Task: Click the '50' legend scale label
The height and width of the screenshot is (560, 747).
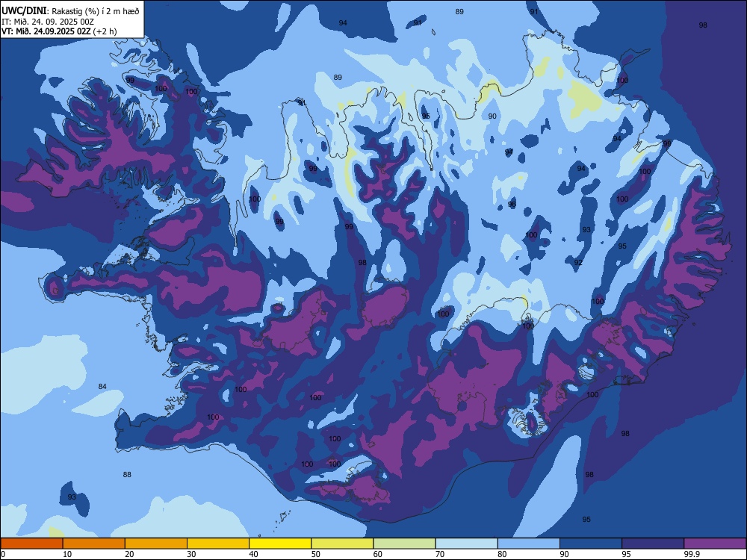Action: [x=316, y=554]
